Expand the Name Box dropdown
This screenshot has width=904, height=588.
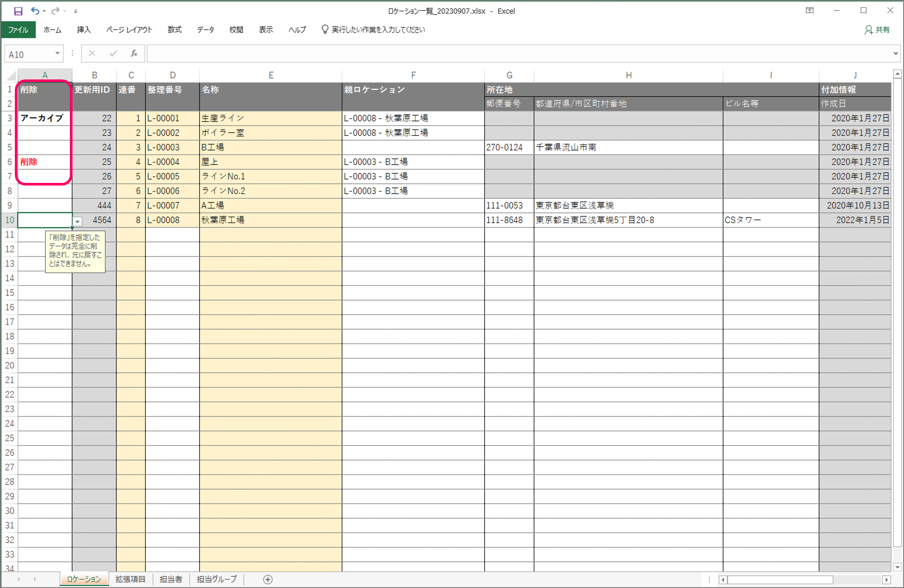tap(57, 54)
